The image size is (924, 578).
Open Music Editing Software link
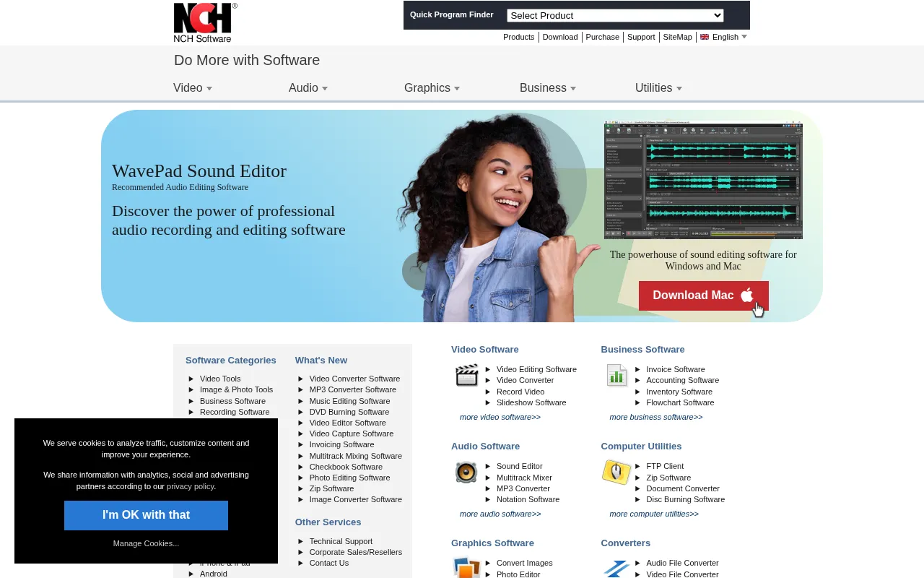click(350, 401)
